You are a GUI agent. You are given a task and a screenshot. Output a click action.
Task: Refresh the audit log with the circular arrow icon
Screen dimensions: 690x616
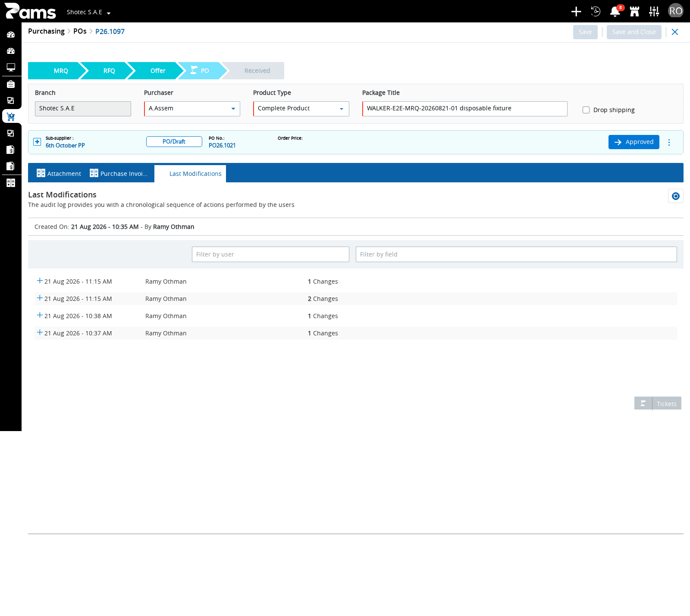[676, 196]
